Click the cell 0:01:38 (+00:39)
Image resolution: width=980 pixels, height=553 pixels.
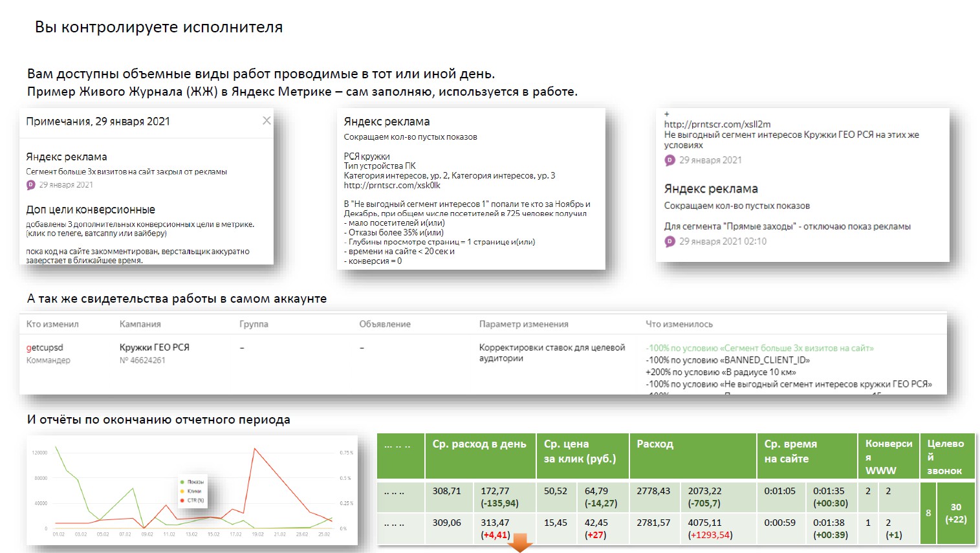(831, 528)
